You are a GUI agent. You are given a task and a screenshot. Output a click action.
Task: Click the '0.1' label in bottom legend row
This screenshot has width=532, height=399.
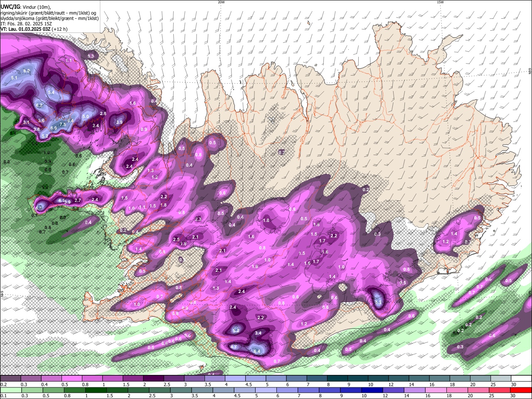coord(2,396)
